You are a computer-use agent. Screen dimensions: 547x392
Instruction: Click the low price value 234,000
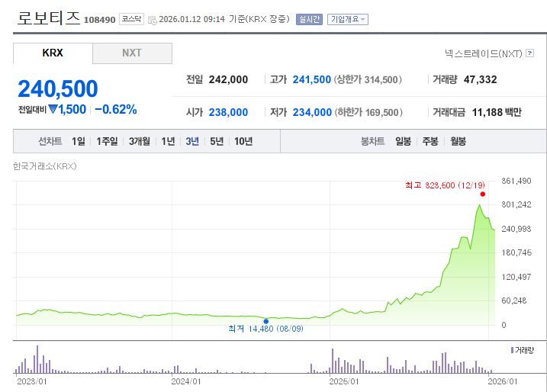click(312, 112)
